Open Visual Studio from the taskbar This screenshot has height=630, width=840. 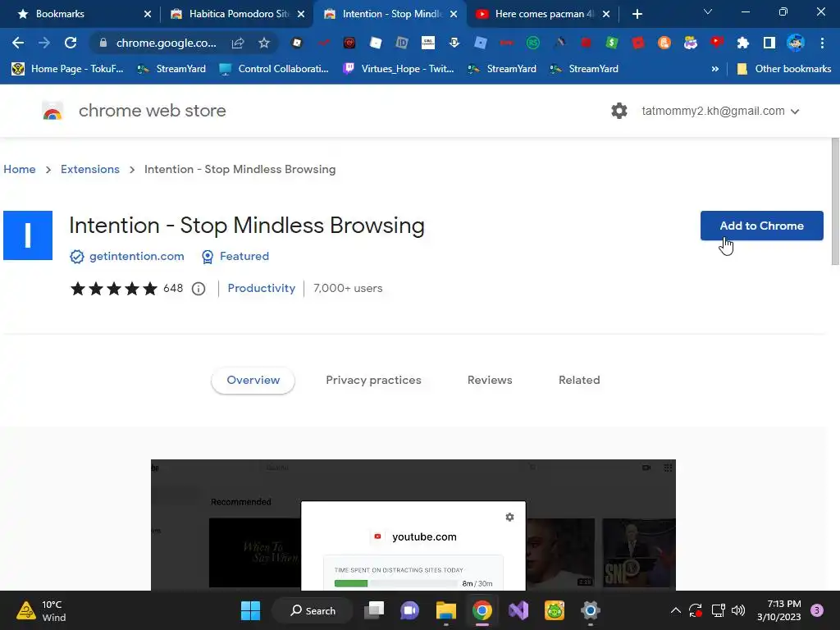coord(518,610)
